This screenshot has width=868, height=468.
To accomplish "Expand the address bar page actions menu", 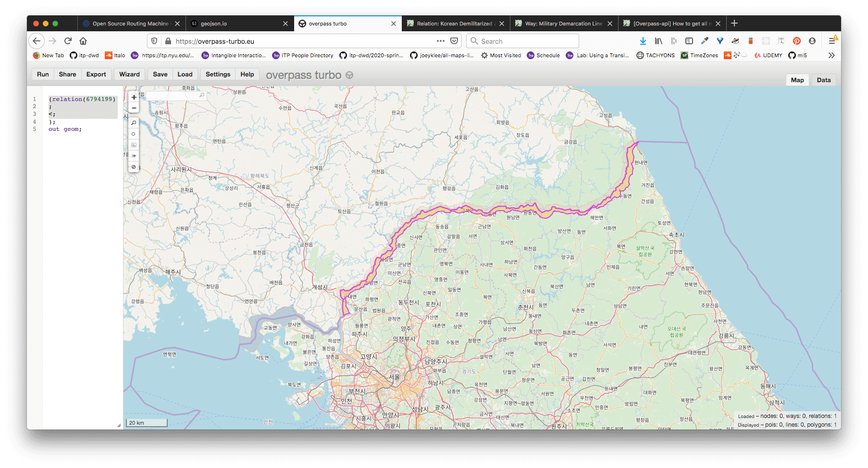I will [440, 41].
